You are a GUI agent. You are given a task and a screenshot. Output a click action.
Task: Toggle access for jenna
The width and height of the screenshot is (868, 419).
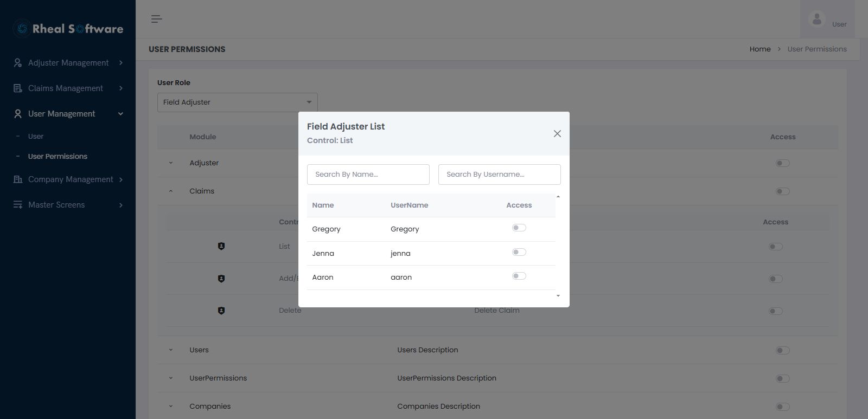click(519, 252)
